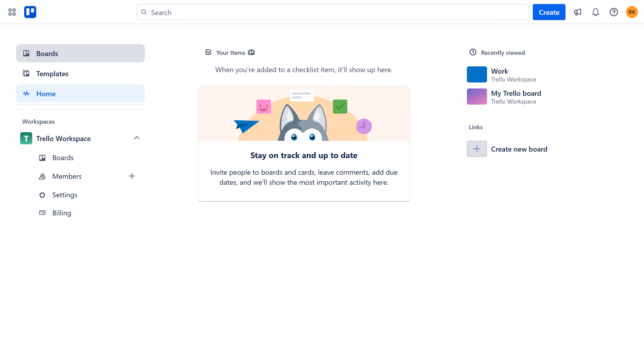Open the notifications bell
Viewport: 644px width, 362px height.
pos(596,12)
